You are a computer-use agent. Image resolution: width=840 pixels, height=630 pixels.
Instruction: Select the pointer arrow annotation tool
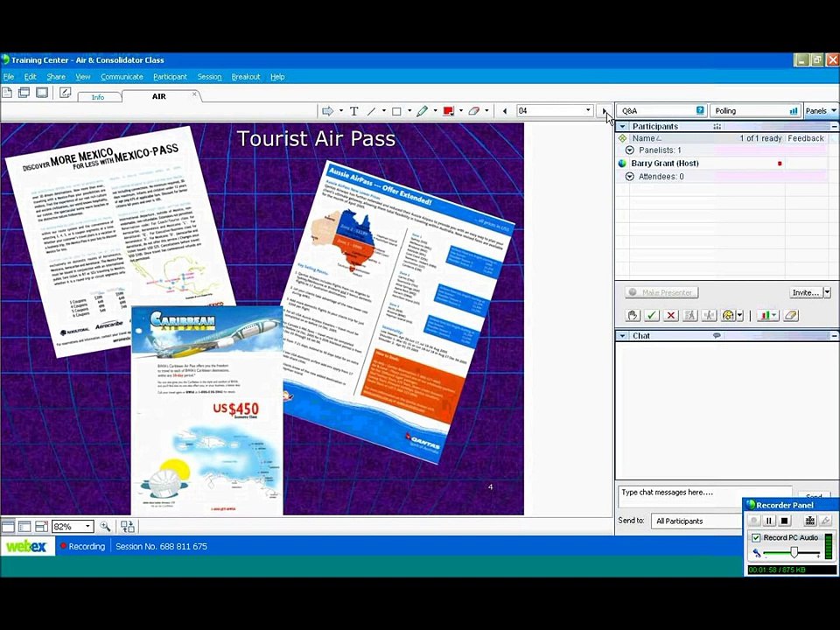click(x=327, y=111)
